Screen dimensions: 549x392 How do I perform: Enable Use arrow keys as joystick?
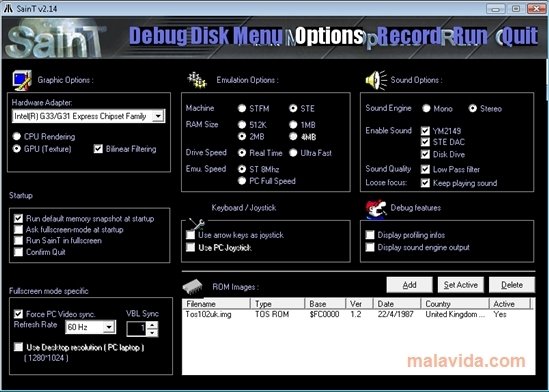[x=190, y=235]
